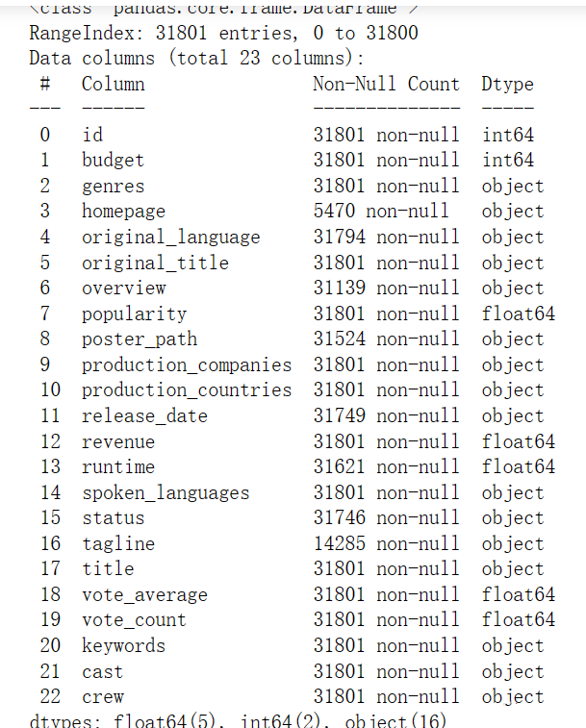Click the 'keywords' column name
Screen dimensions: 586x728
[x=123, y=646]
